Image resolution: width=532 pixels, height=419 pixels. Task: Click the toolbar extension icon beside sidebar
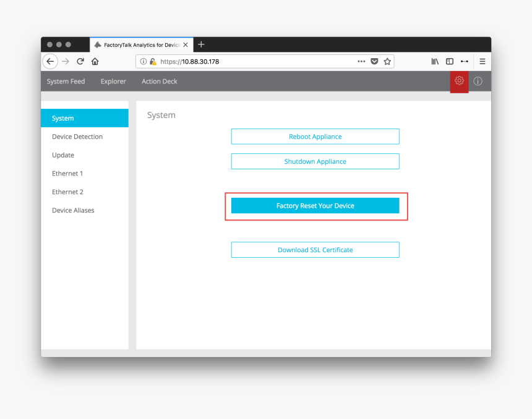click(x=465, y=61)
